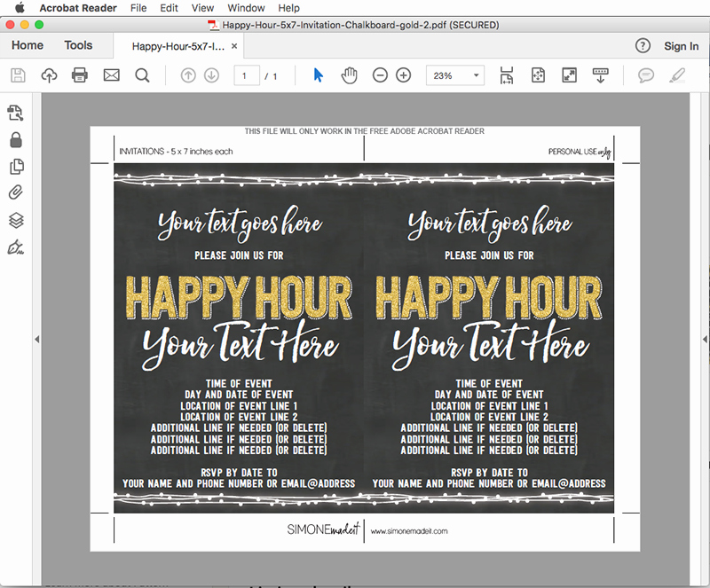
Task: Click right 'DAY AND DATE OF EVENT' line
Action: pyautogui.click(x=489, y=395)
